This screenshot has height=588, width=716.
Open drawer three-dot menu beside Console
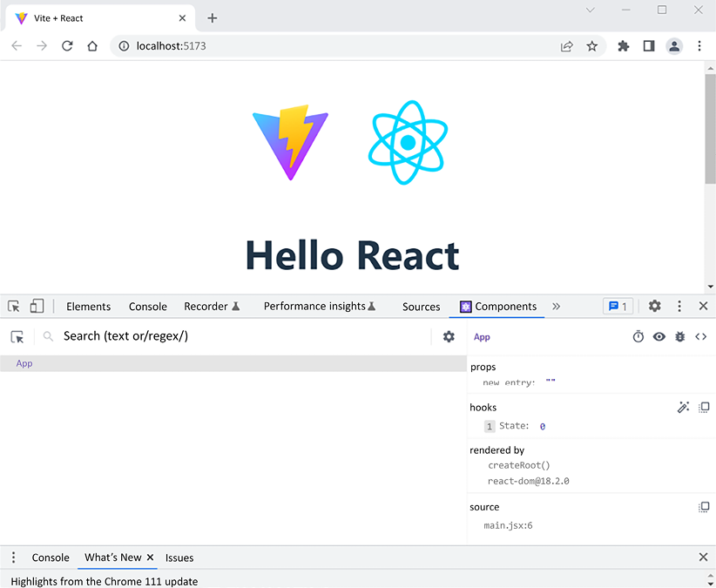pyautogui.click(x=13, y=558)
